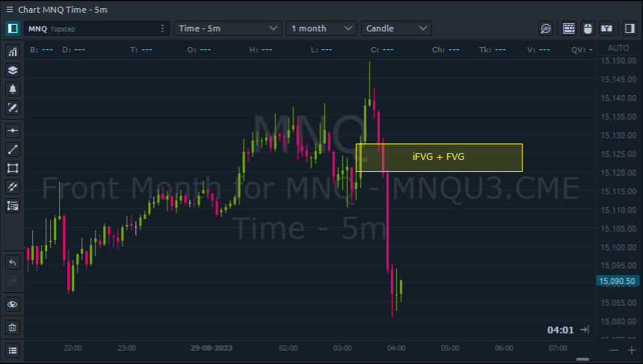Select the measure tool icon
This screenshot has width=643, height=364.
pyautogui.click(x=13, y=187)
